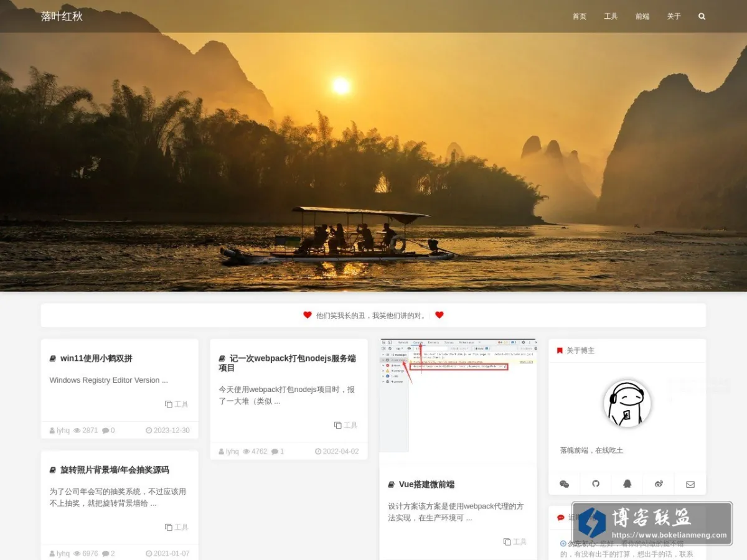The image size is (747, 560).
Task: Click the red bookmark icon by 关于博主
Action: click(560, 351)
